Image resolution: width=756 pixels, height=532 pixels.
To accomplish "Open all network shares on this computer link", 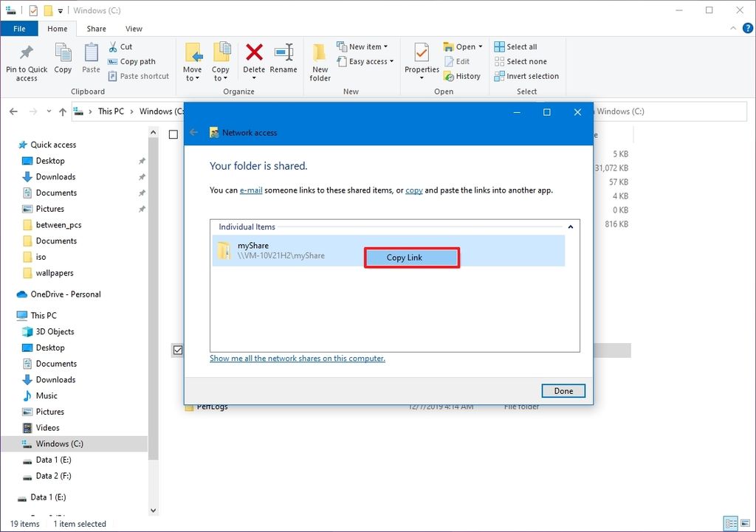I will coord(297,358).
